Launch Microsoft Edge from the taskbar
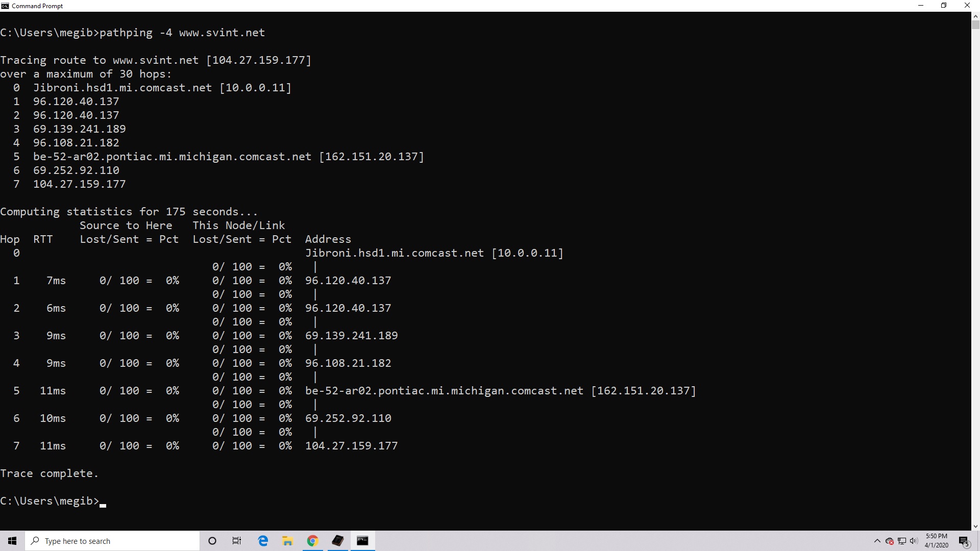This screenshot has height=551, width=980. point(263,541)
